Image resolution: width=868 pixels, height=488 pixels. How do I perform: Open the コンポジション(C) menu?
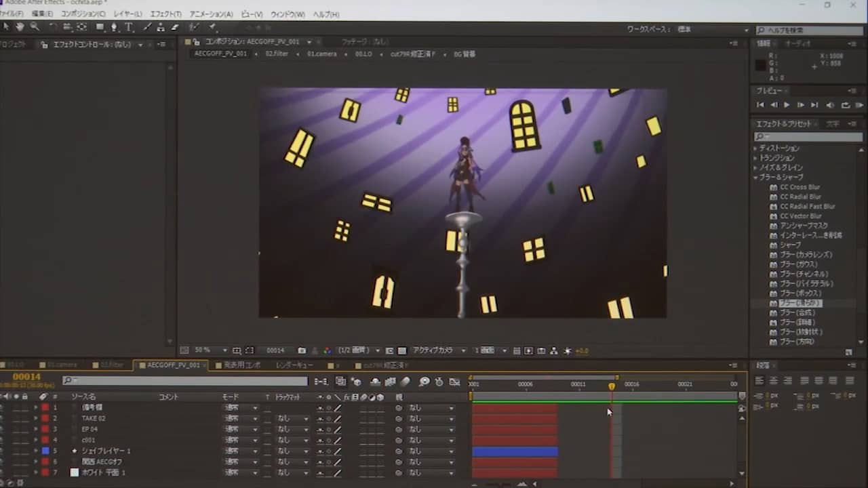(83, 14)
